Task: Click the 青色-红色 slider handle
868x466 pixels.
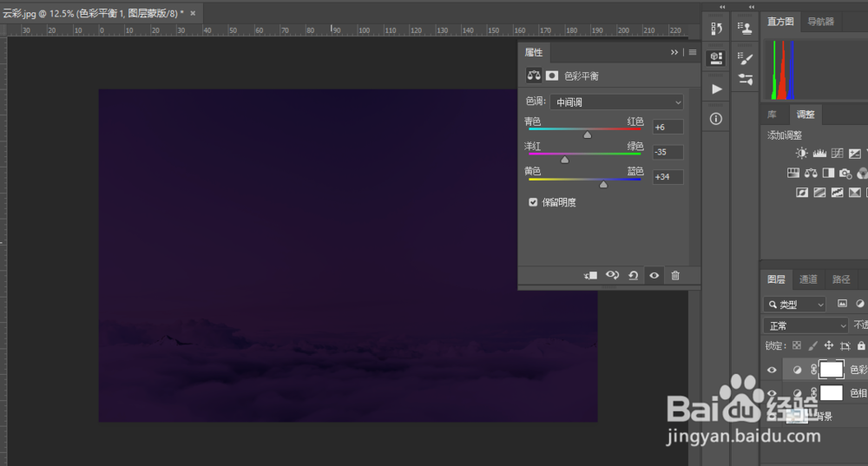Action: tap(588, 135)
